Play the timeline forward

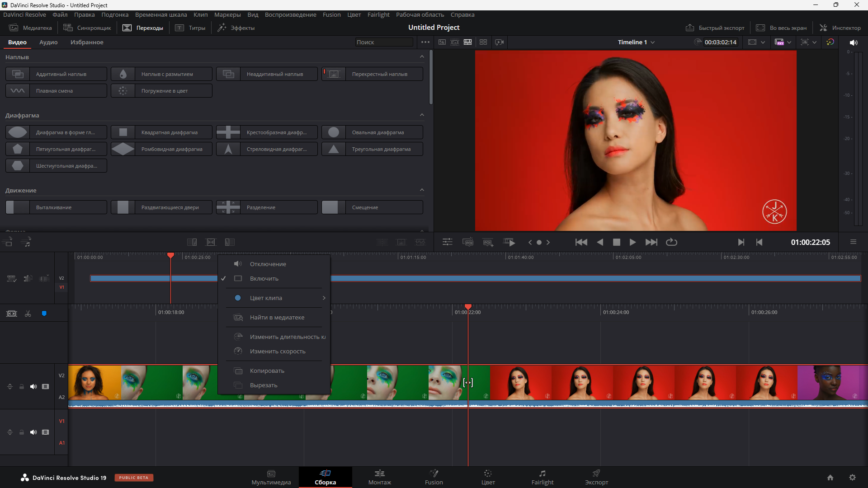(x=632, y=242)
